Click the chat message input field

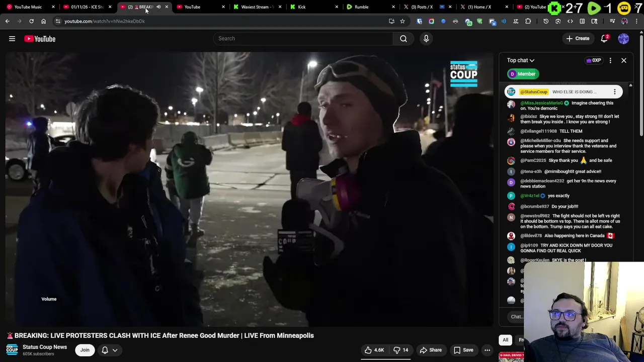coord(517,317)
